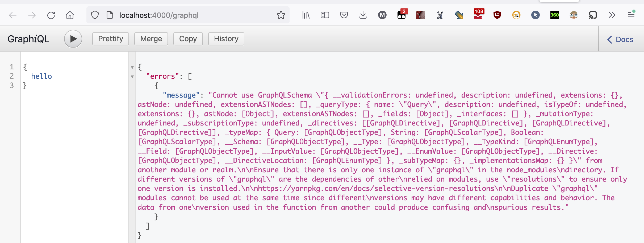This screenshot has height=243, width=644.
Task: Toggle the browser sidebar icon
Action: click(x=325, y=15)
